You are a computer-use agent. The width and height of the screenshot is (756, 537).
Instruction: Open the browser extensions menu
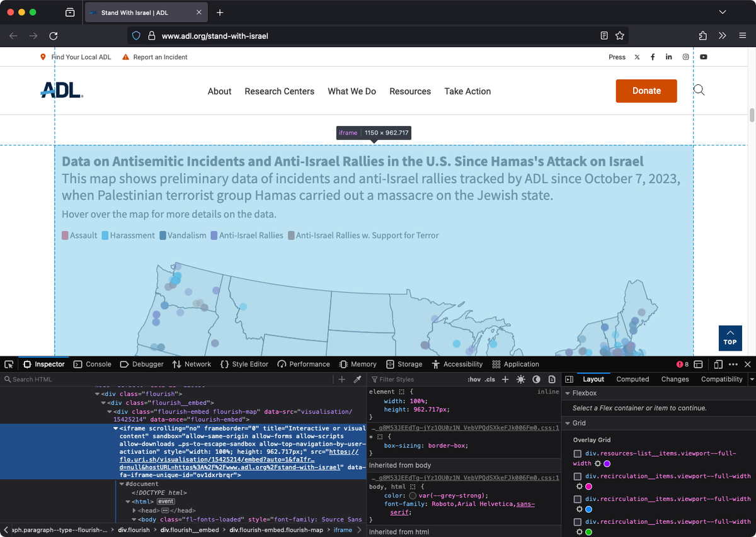703,36
